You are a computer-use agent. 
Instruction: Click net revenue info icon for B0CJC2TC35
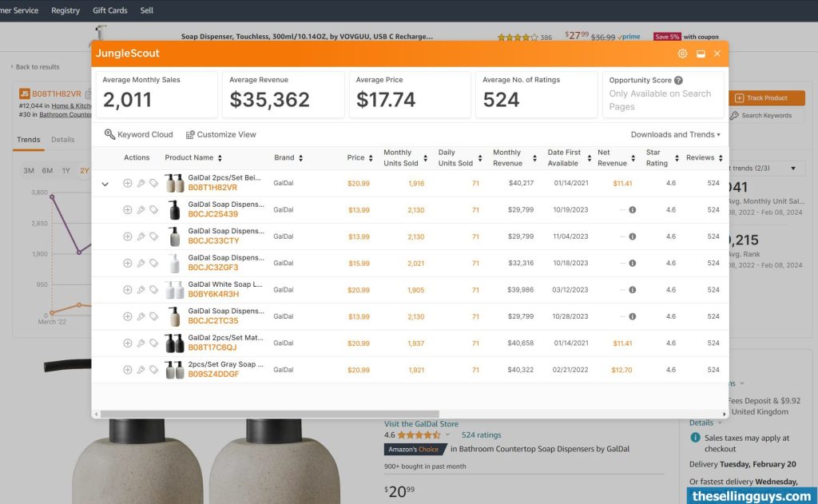pyautogui.click(x=633, y=316)
